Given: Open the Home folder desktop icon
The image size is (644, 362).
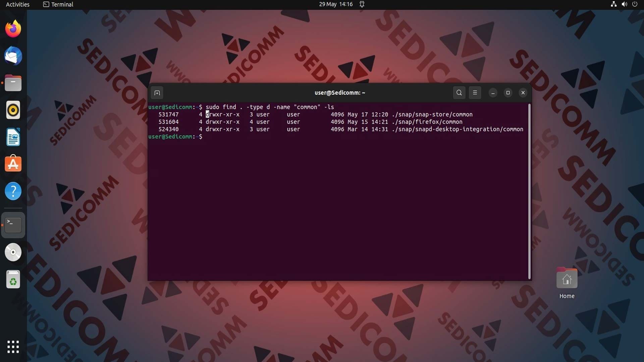Looking at the screenshot, I should [x=567, y=283].
